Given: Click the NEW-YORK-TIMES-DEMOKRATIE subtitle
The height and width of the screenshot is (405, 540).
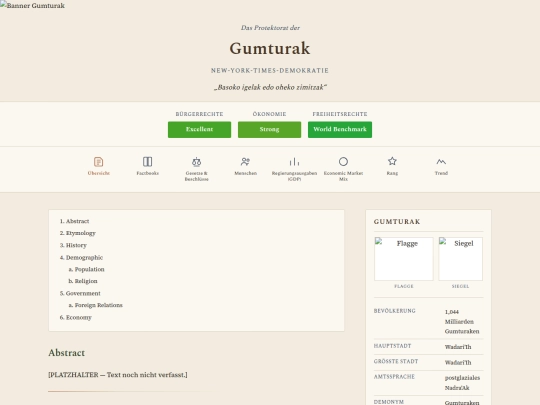Looking at the screenshot, I should (270, 71).
